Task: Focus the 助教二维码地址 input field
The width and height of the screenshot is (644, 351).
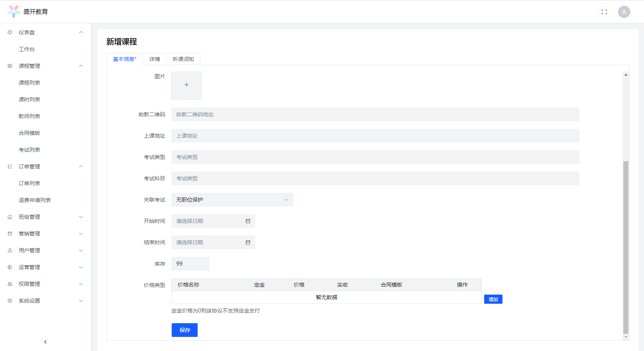Action: pos(375,114)
